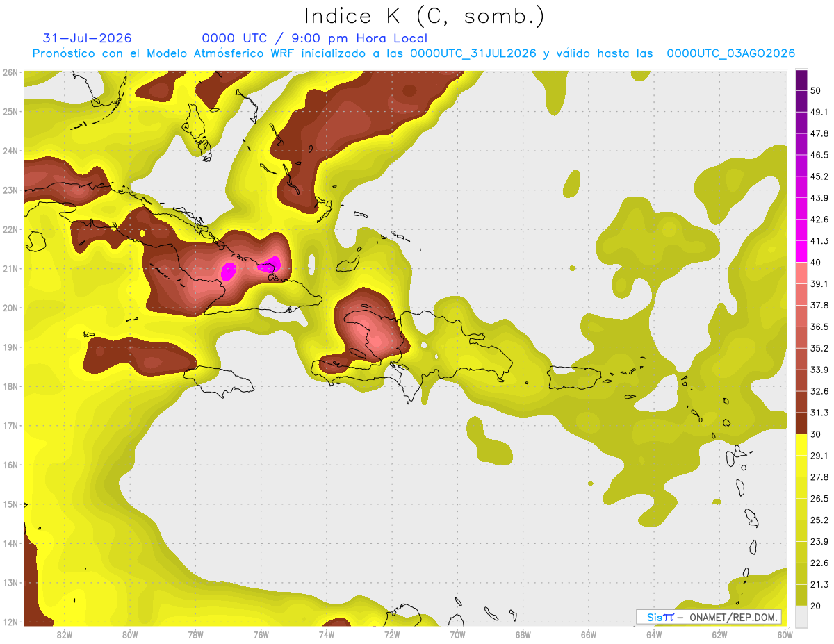Click the "22.6" colorbar label
834x644 pixels.
coord(819,563)
